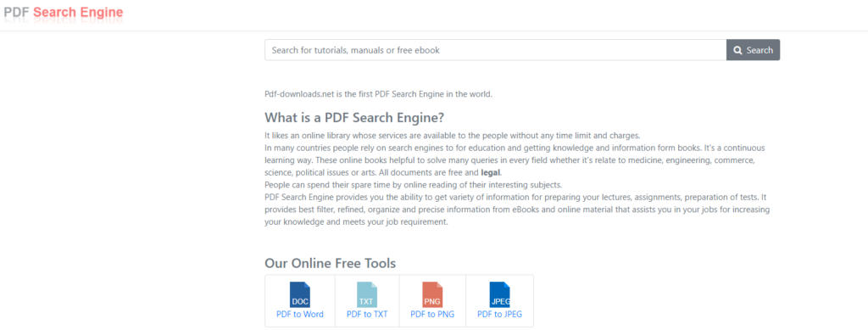Open the PDF to Word link
868x330 pixels.
(x=300, y=315)
